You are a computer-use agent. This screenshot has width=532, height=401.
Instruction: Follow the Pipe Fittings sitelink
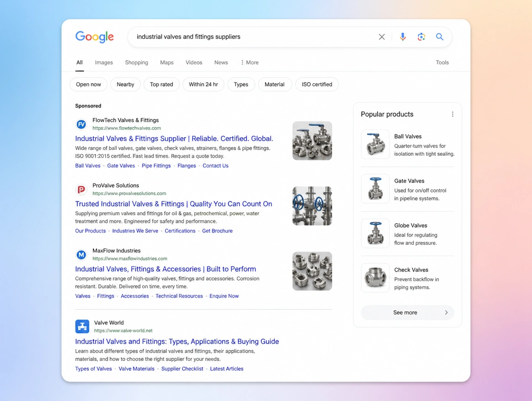point(156,166)
